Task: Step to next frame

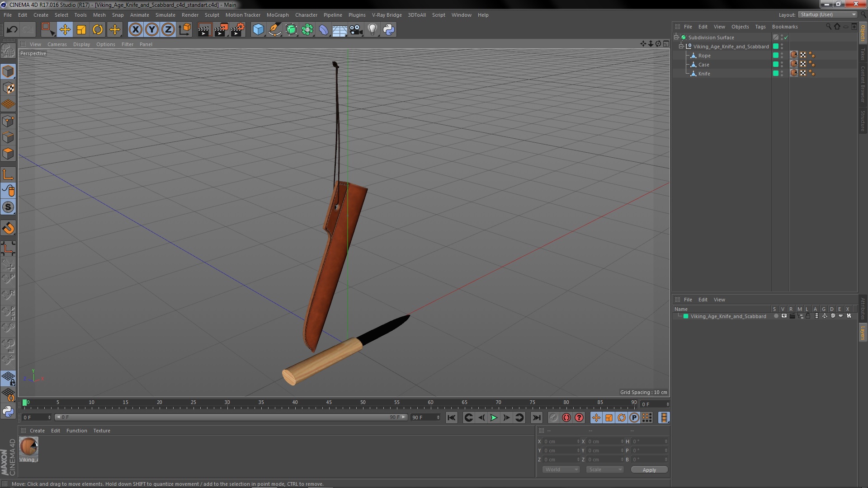Action: (x=506, y=418)
